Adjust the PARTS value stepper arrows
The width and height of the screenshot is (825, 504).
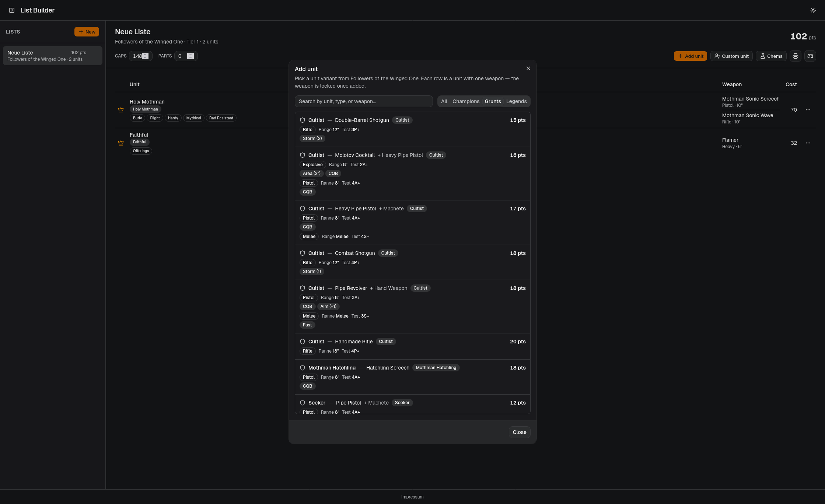[190, 56]
